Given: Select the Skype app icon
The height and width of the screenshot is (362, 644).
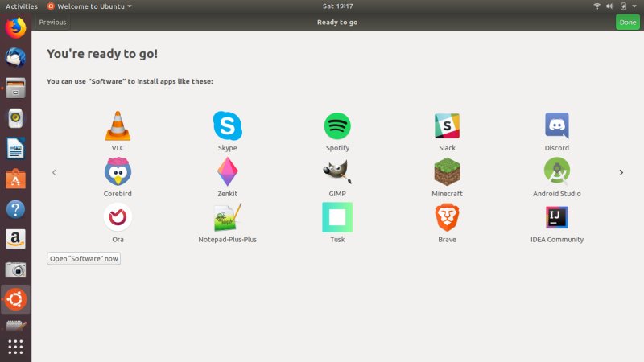Looking at the screenshot, I should coord(228,126).
